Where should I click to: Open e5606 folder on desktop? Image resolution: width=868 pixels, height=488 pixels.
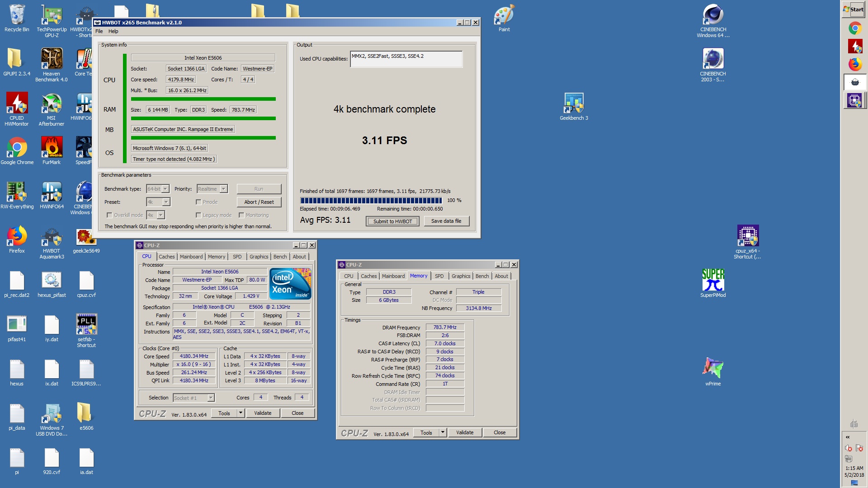86,417
